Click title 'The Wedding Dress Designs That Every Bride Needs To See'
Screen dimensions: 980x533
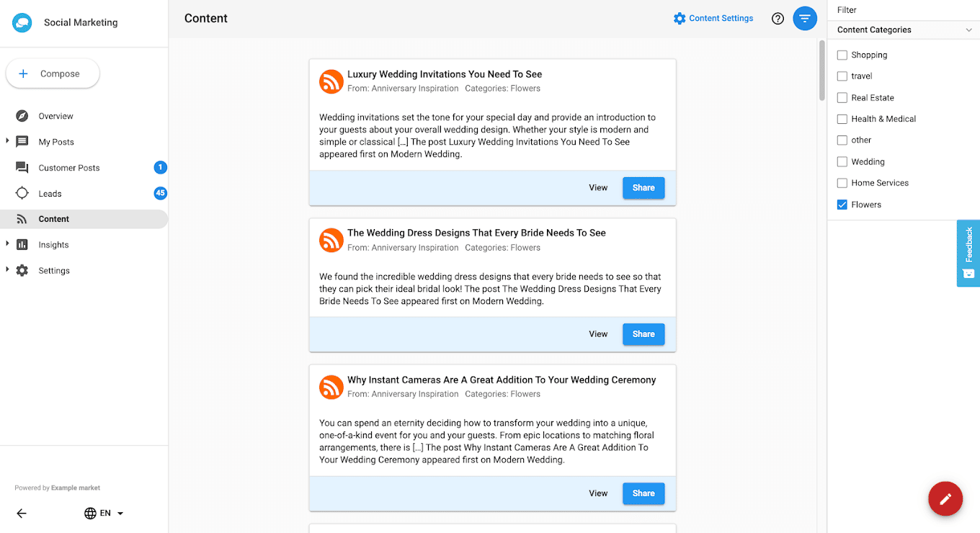476,233
